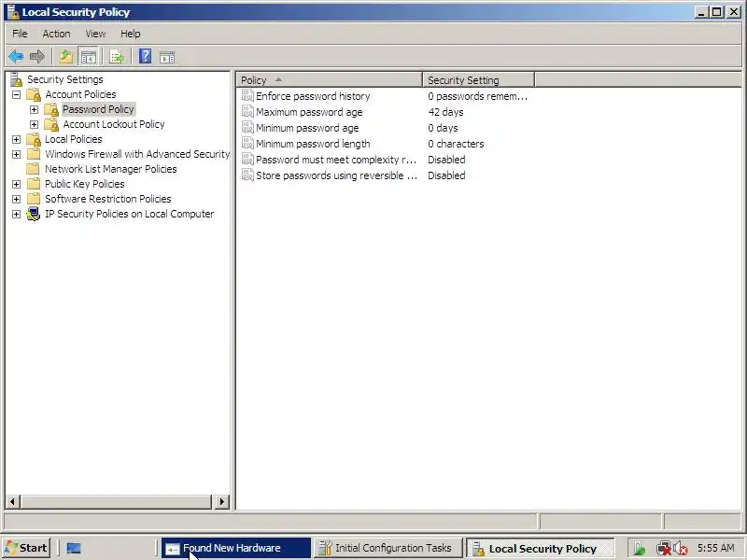Screen dimensions: 747x560
Task: Click the password complexity policy icon
Action: [247, 160]
